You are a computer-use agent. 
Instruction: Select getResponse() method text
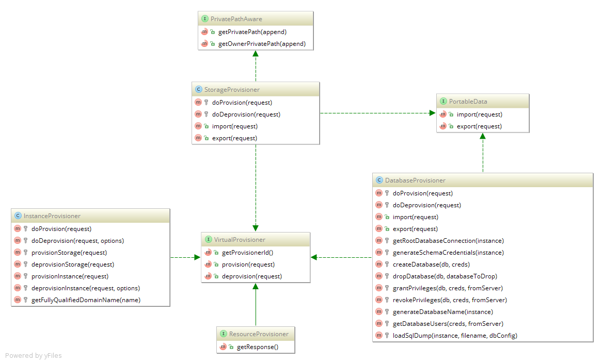(x=258, y=347)
